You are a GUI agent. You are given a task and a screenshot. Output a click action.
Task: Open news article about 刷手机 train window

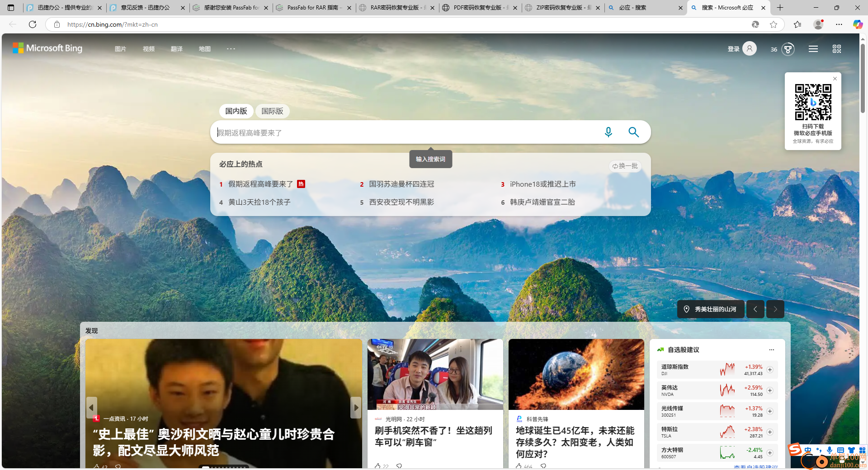click(x=433, y=436)
